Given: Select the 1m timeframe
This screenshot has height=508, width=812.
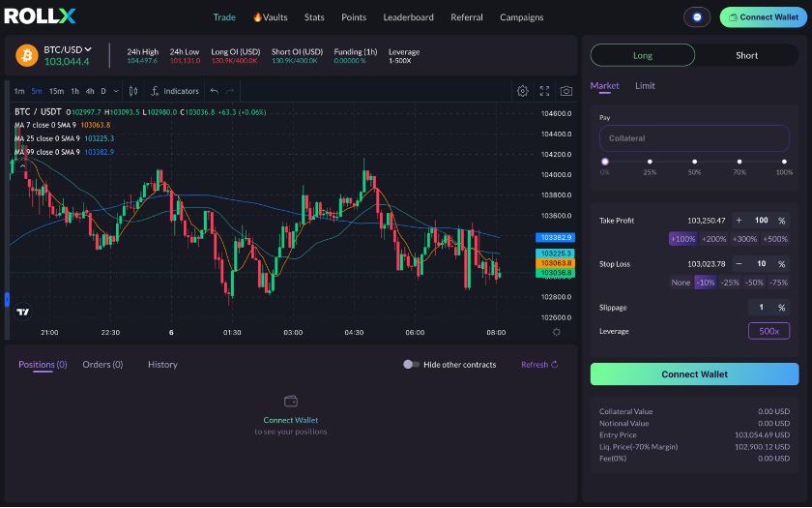Looking at the screenshot, I should coord(19,91).
